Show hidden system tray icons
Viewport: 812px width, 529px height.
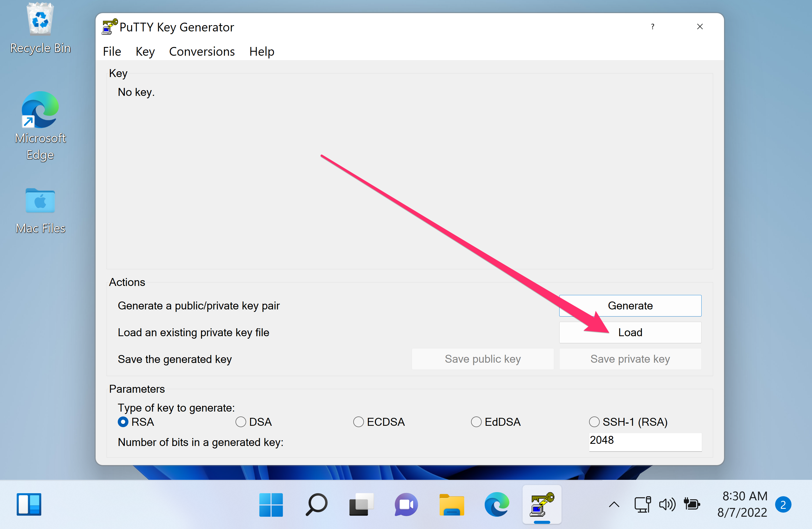(x=614, y=504)
